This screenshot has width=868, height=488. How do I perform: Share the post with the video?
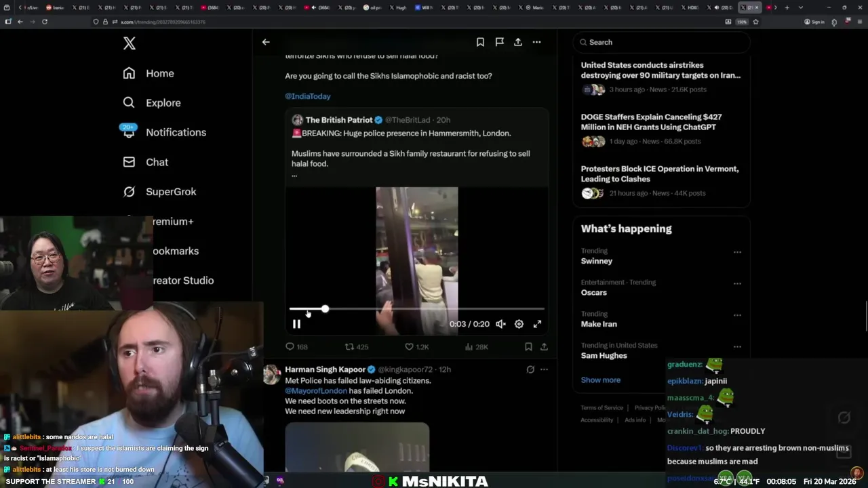tap(544, 346)
